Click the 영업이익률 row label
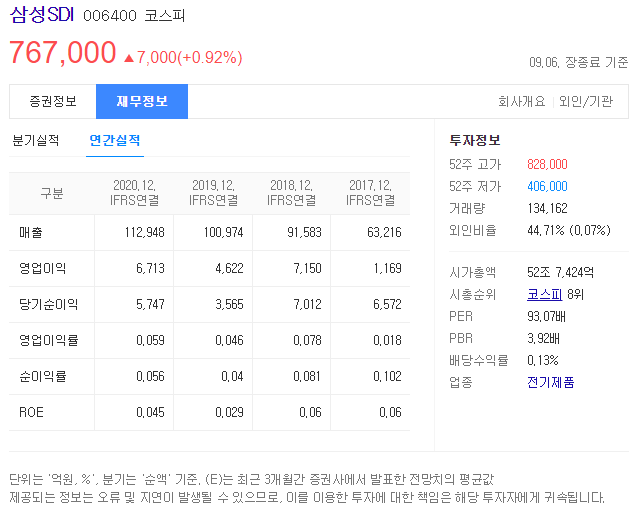This screenshot has height=513, width=634. coord(49,340)
